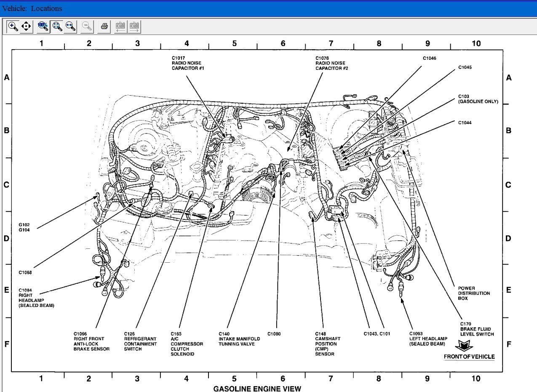Image resolution: width=537 pixels, height=392 pixels.
Task: Click the C148 Camshaft Position Sensor label
Action: [x=327, y=344]
